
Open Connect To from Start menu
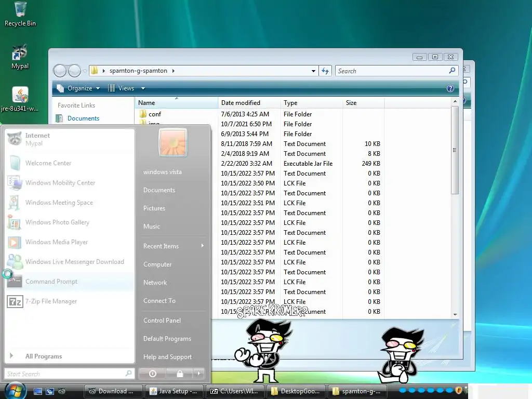click(159, 301)
